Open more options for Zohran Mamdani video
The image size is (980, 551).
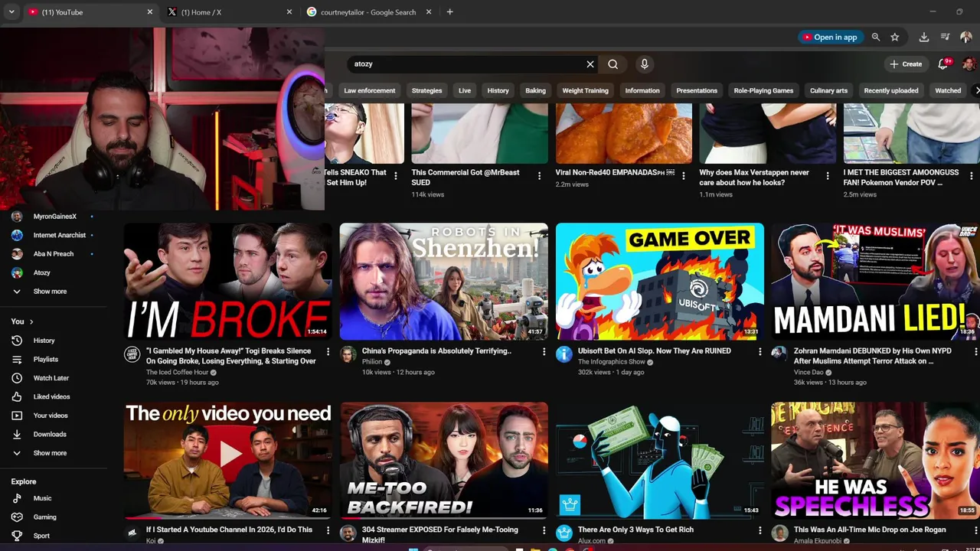(975, 352)
